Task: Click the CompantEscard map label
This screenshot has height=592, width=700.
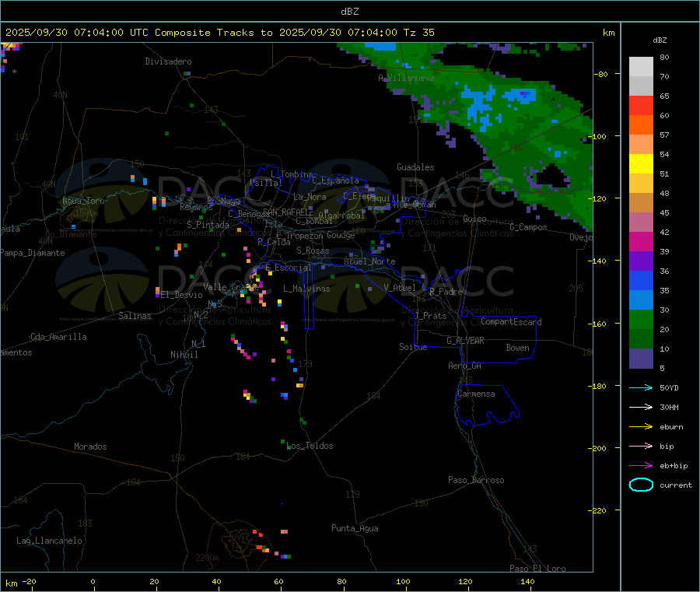Action: 512,322
